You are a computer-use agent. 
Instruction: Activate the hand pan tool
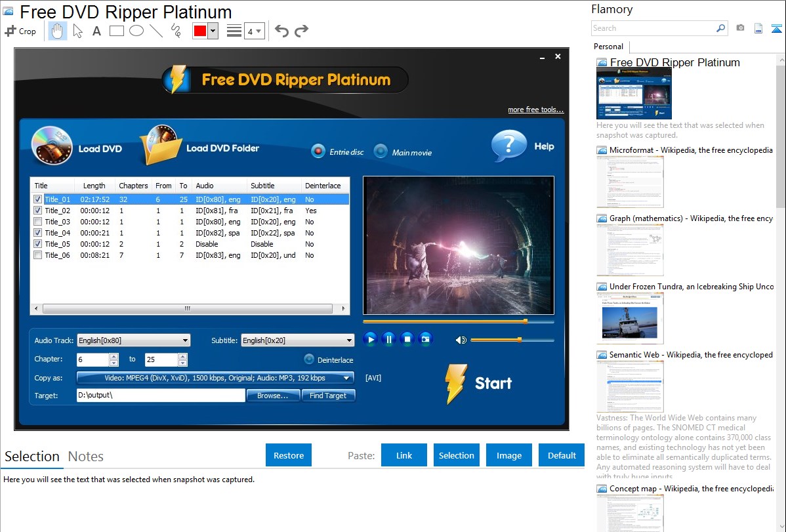click(x=57, y=31)
